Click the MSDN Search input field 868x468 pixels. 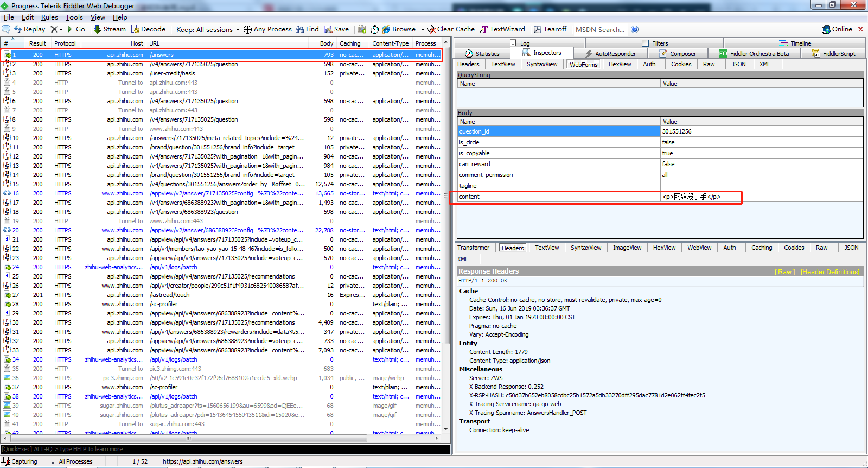[x=600, y=29]
